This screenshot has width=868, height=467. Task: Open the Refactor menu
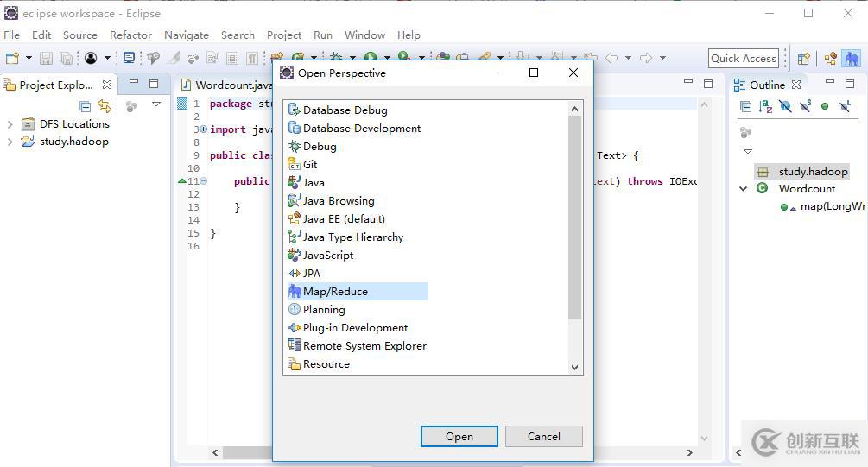[x=130, y=35]
